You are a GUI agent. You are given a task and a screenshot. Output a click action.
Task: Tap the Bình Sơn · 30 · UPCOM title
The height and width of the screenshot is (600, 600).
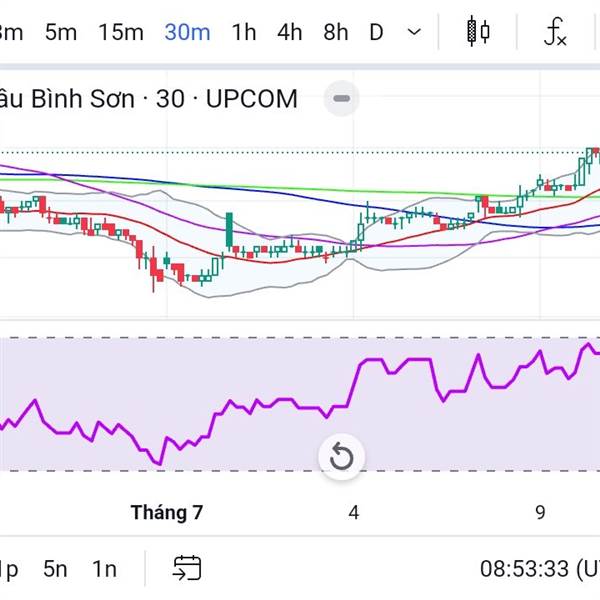[x=150, y=99]
